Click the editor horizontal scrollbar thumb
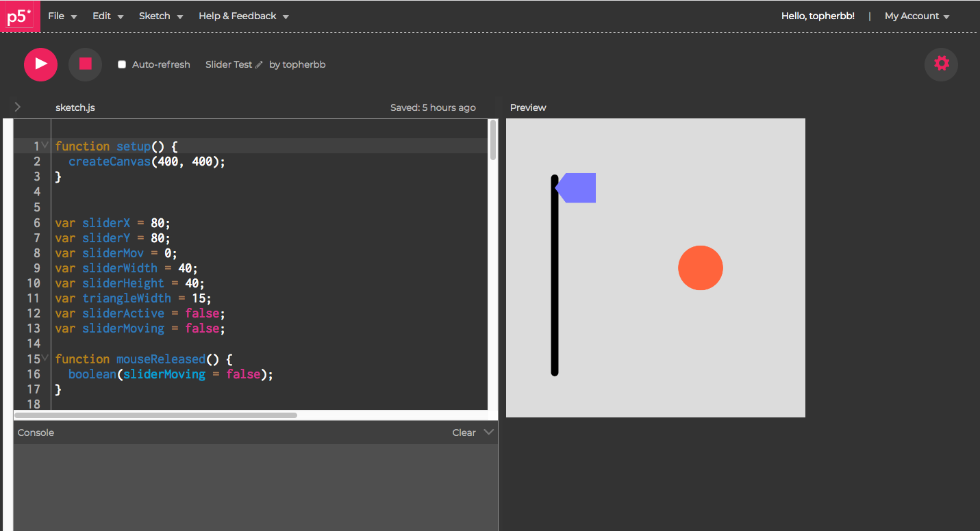The height and width of the screenshot is (531, 980). tap(155, 415)
